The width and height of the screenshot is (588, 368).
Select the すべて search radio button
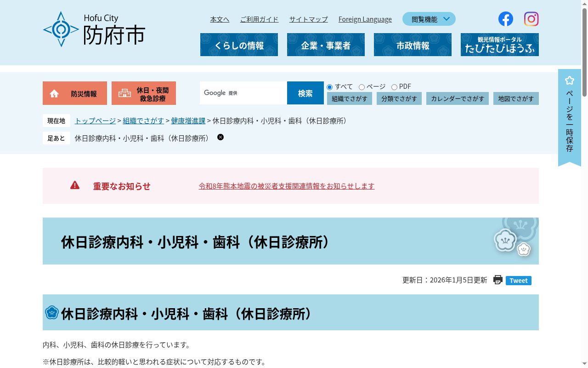coord(329,87)
